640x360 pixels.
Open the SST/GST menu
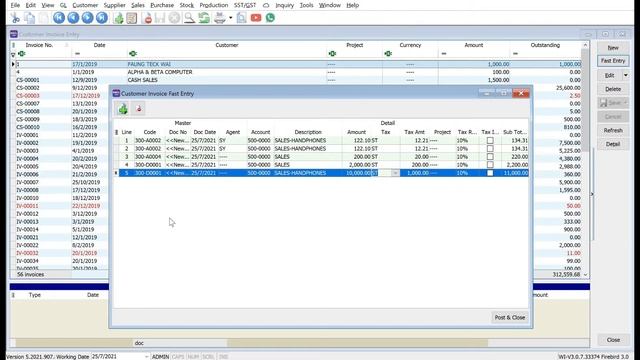coord(245,5)
